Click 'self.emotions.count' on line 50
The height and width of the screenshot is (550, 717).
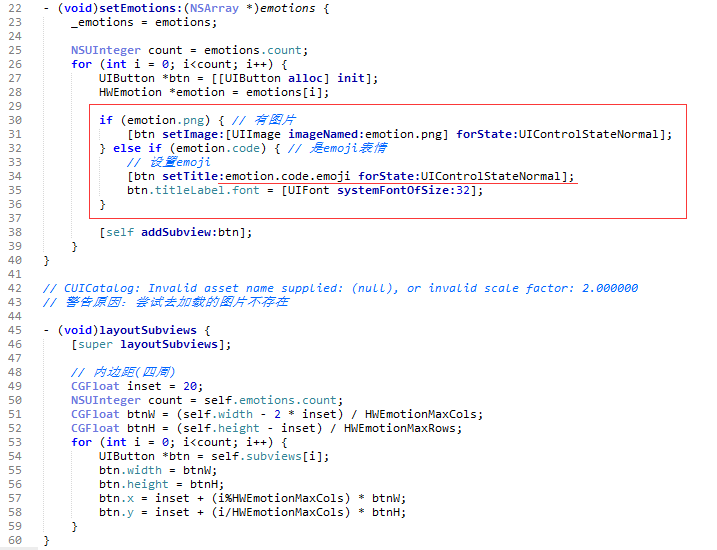coord(270,400)
